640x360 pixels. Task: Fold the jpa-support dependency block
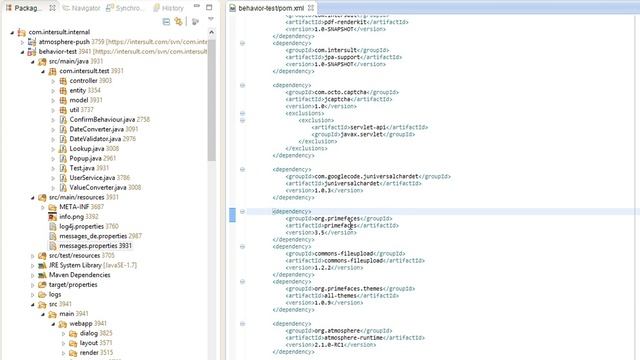[x=242, y=43]
